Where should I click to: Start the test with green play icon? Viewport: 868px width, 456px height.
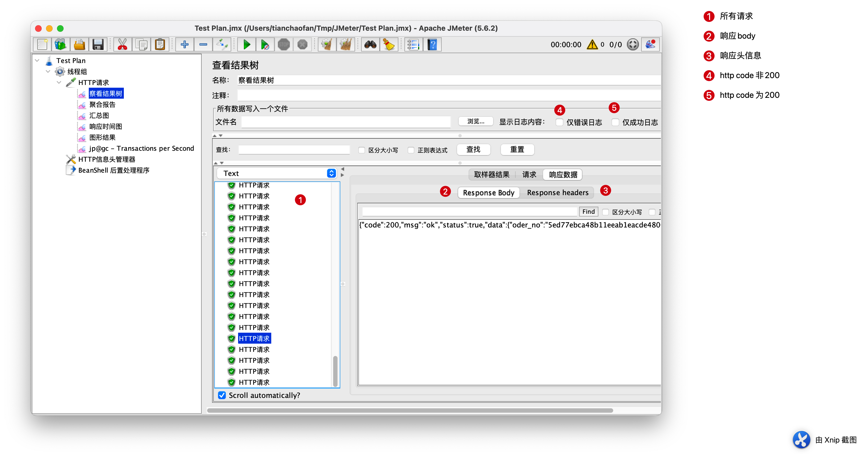pos(246,44)
